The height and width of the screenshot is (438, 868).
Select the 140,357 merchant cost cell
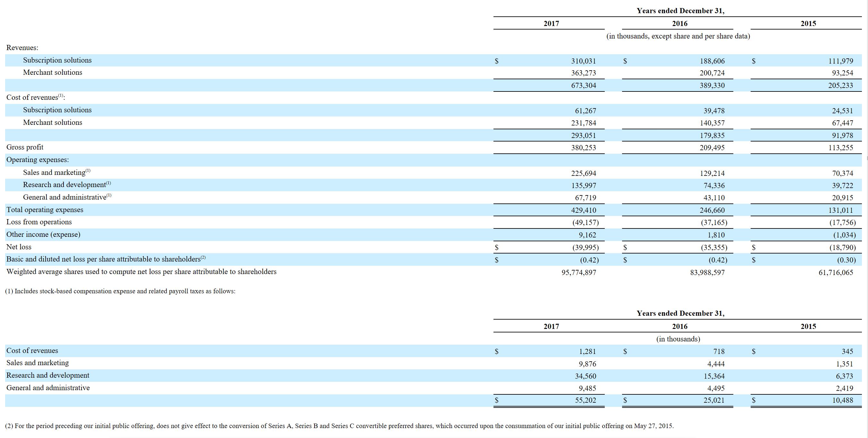point(712,123)
